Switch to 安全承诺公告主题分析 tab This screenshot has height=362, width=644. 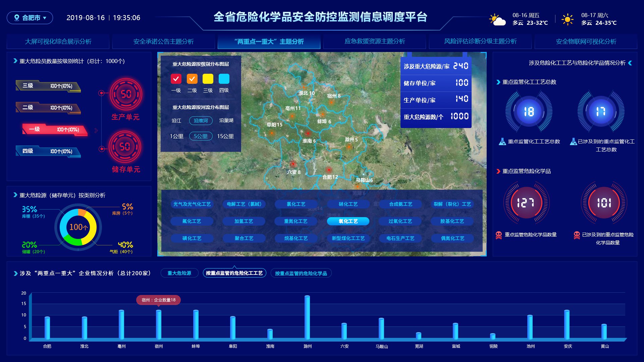pos(163,42)
